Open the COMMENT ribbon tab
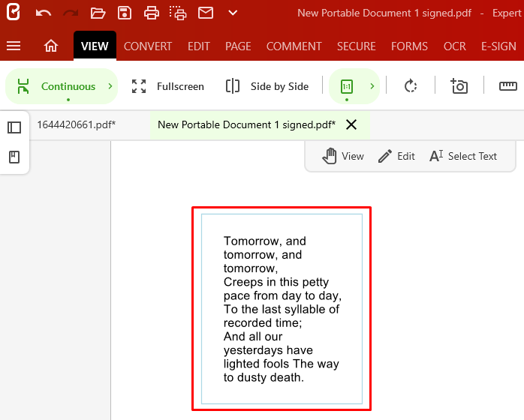Image resolution: width=524 pixels, height=420 pixels. point(294,46)
